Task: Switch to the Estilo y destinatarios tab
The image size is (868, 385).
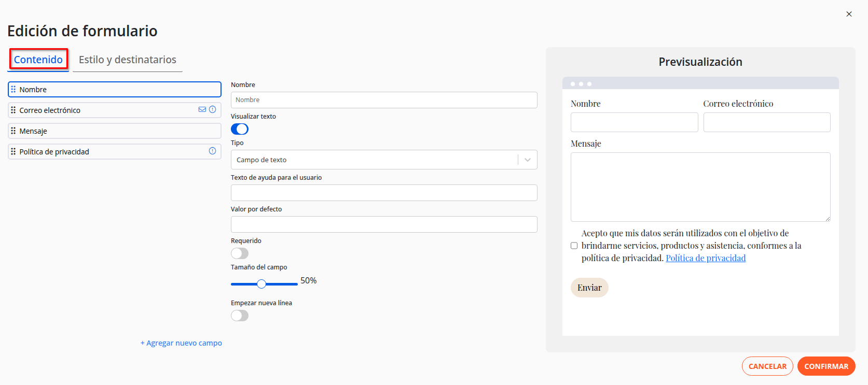Action: [128, 60]
